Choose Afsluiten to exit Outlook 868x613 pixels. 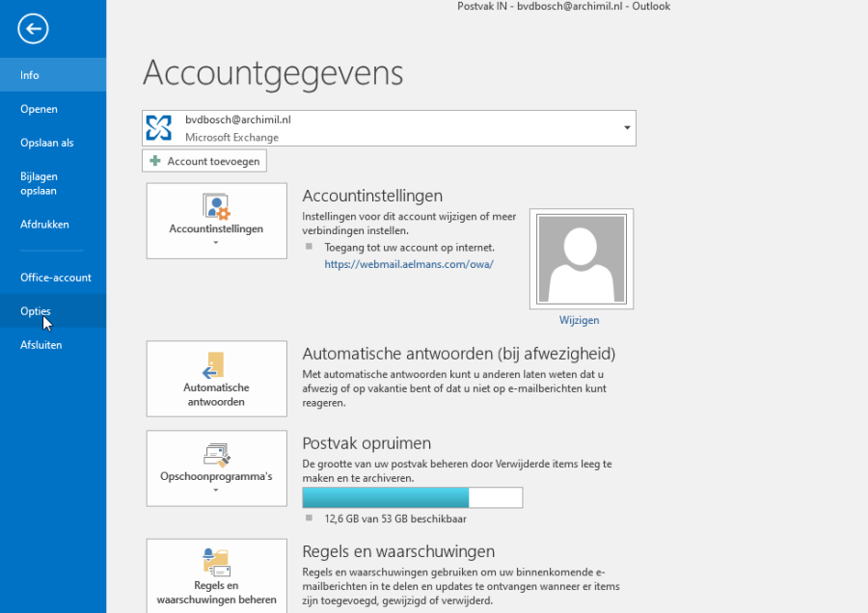[53, 345]
